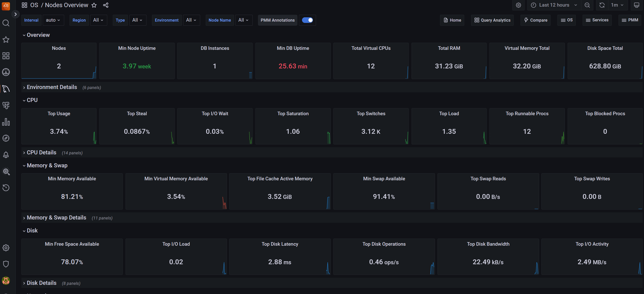
Task: Refresh the dashboard now
Action: point(602,5)
